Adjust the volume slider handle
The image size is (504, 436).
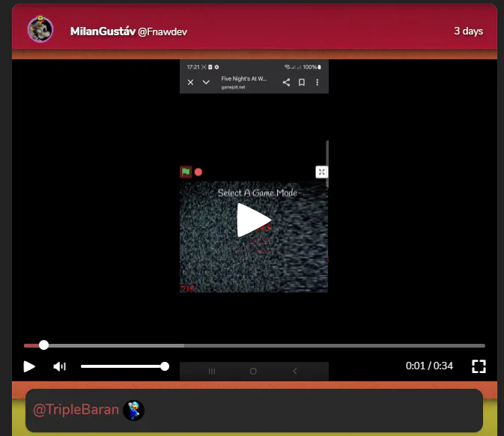pyautogui.click(x=165, y=366)
